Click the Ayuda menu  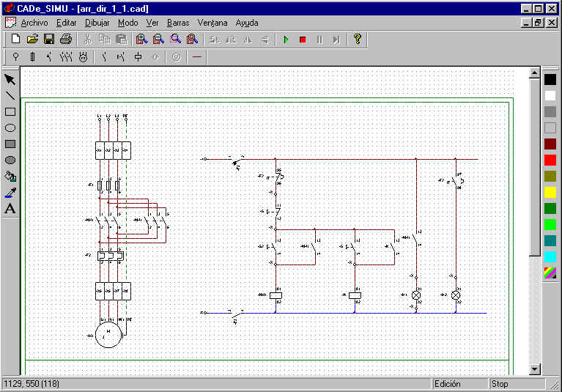coord(247,23)
